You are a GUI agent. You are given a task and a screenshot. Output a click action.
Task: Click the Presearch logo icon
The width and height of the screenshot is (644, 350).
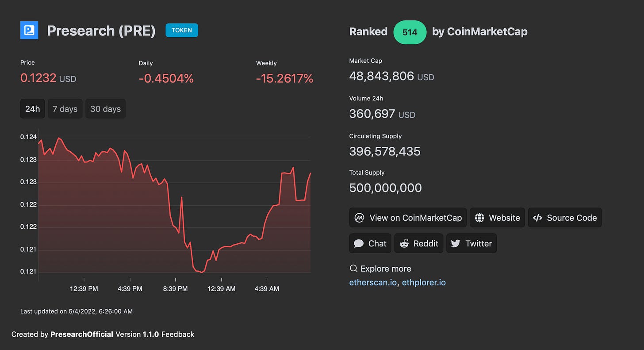pos(29,30)
